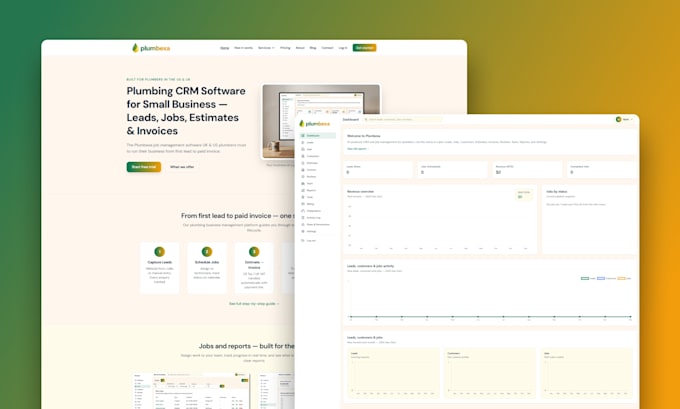Click step 3 Estimate to Invoice circle icon
Image resolution: width=680 pixels, height=409 pixels.
click(x=254, y=252)
